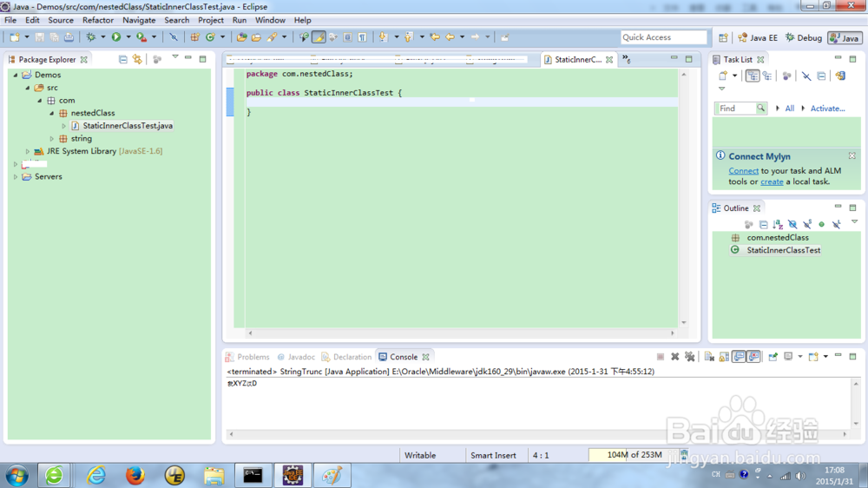
Task: Click Last Edit Location toolbar icon
Action: [x=435, y=37]
